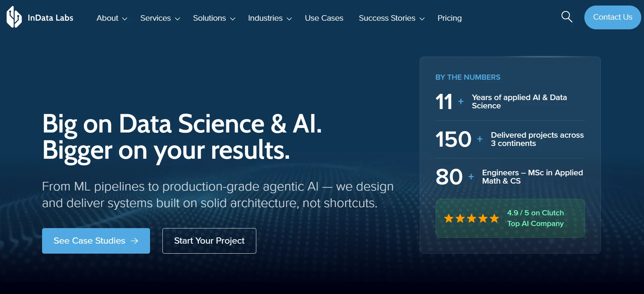
Task: Click the Contact Us button
Action: 613,17
